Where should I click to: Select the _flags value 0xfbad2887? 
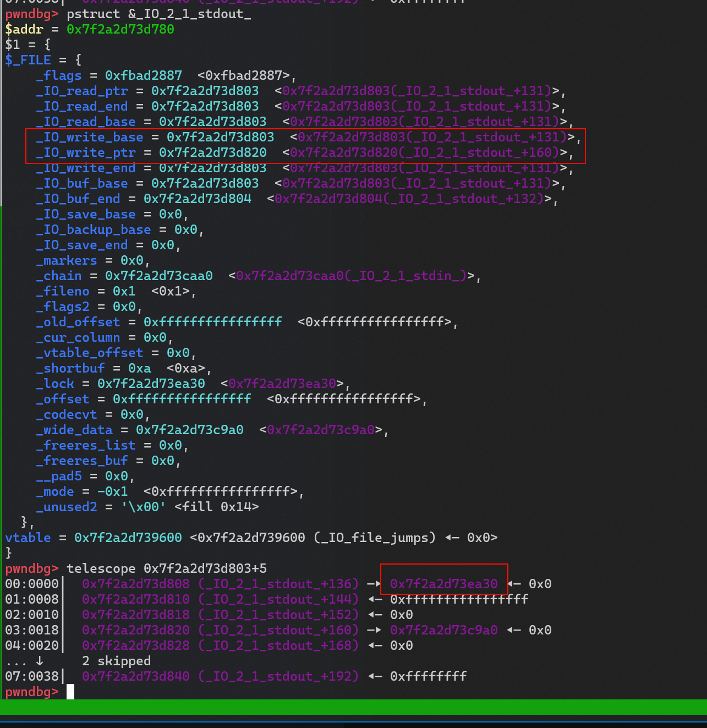[144, 75]
